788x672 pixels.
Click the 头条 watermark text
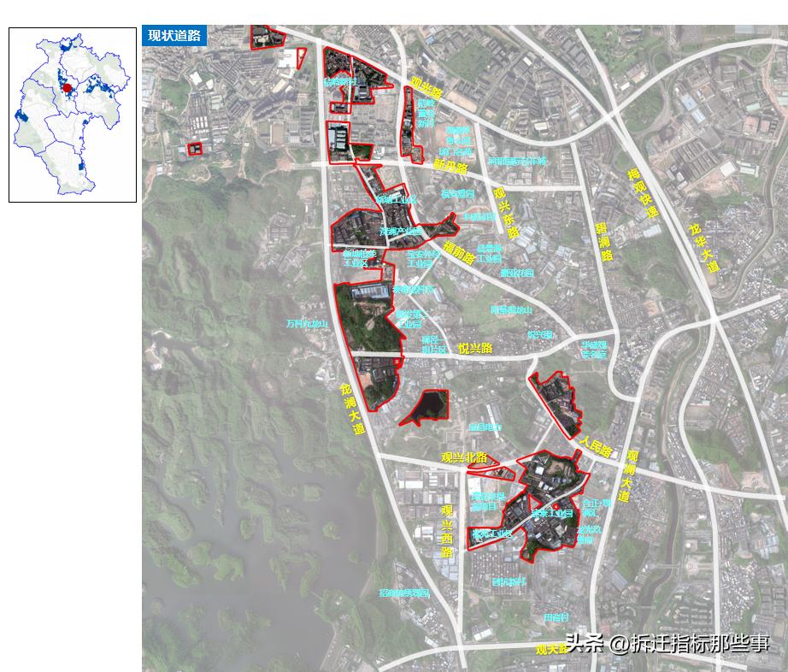click(x=585, y=642)
